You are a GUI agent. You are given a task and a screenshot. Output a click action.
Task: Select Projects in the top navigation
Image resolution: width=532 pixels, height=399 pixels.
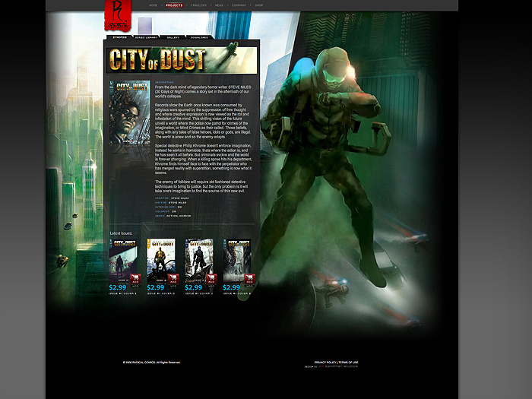[174, 5]
